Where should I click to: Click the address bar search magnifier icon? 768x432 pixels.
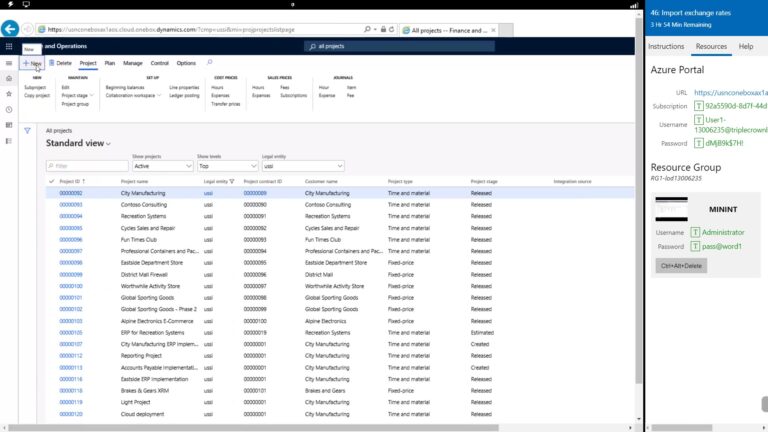coord(367,29)
